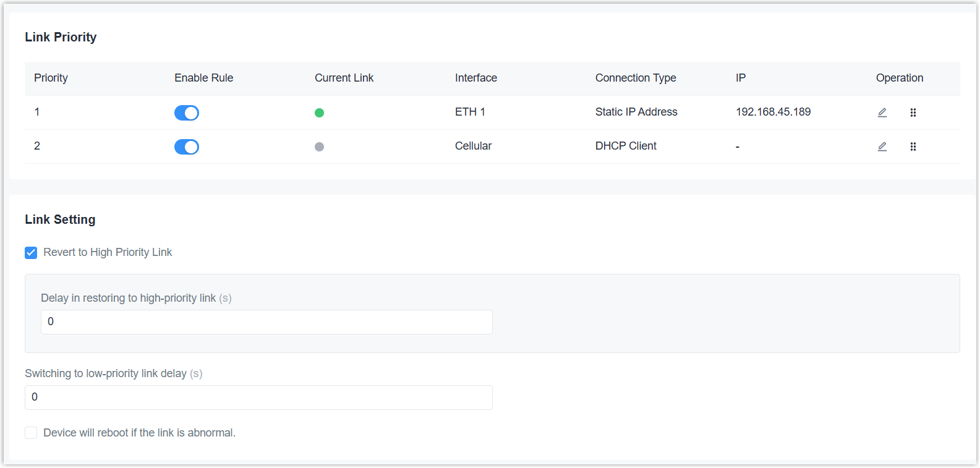Edit the Cellular link rule
The width and height of the screenshot is (980, 468).
pos(882,147)
